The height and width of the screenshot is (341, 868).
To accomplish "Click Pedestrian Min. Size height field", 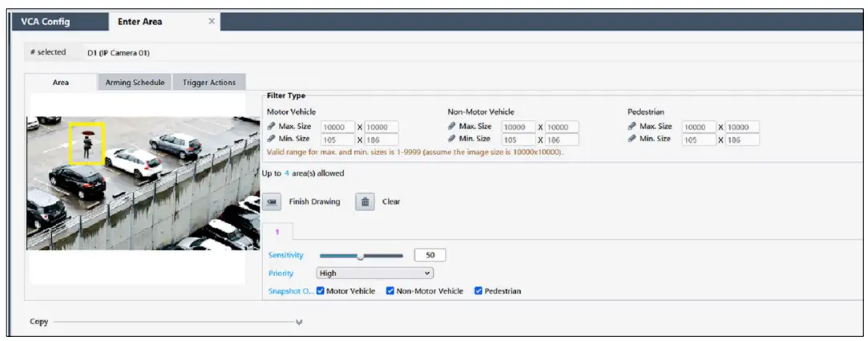I will (x=742, y=140).
